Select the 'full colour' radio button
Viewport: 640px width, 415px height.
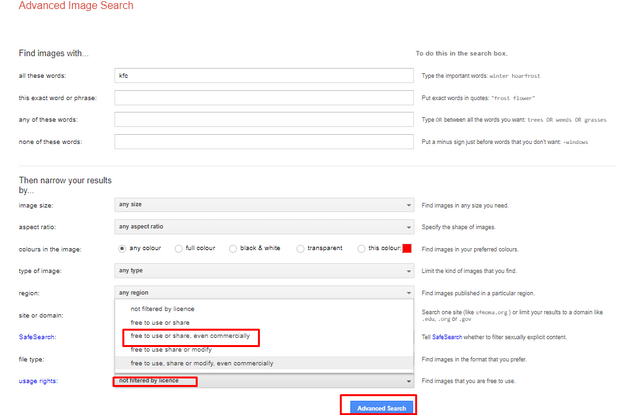(178, 249)
